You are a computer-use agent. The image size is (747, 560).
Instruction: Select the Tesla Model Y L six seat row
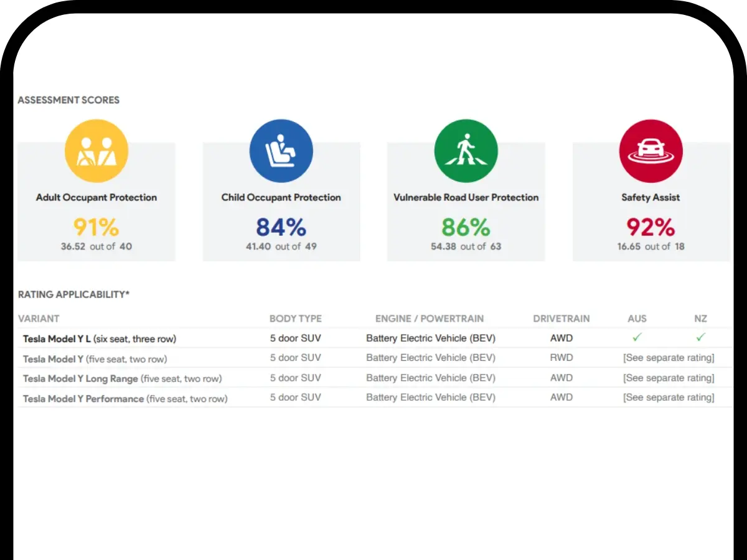point(375,338)
